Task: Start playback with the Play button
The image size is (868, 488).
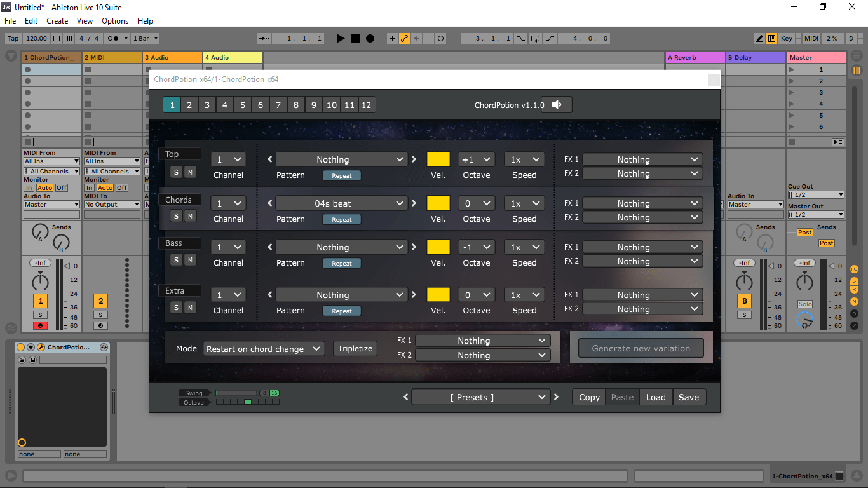Action: click(x=341, y=39)
